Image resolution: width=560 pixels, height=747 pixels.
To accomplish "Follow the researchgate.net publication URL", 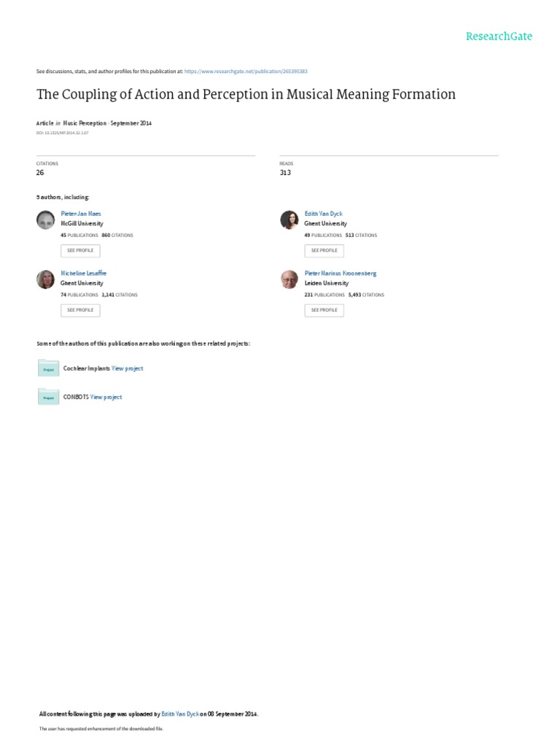I will point(246,71).
